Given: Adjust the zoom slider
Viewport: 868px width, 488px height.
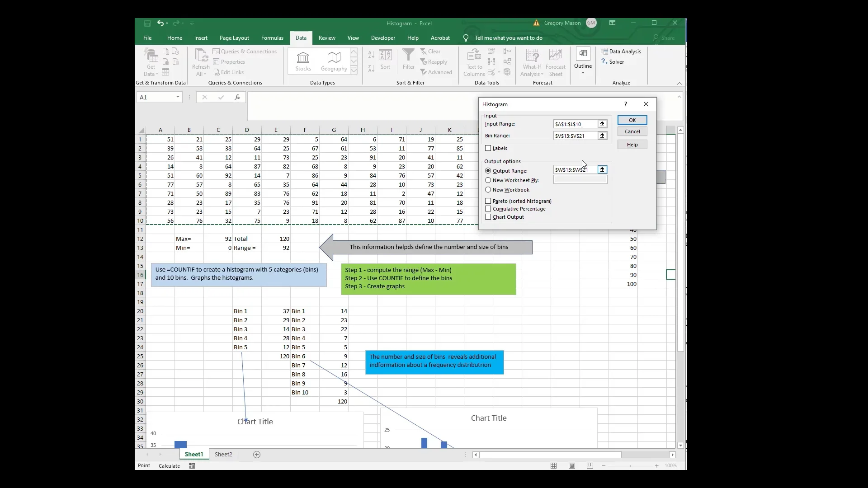Looking at the screenshot, I should [x=630, y=465].
